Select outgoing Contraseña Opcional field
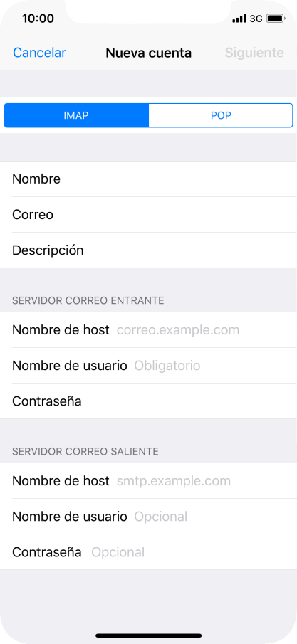Image resolution: width=297 pixels, height=644 pixels. click(x=148, y=552)
